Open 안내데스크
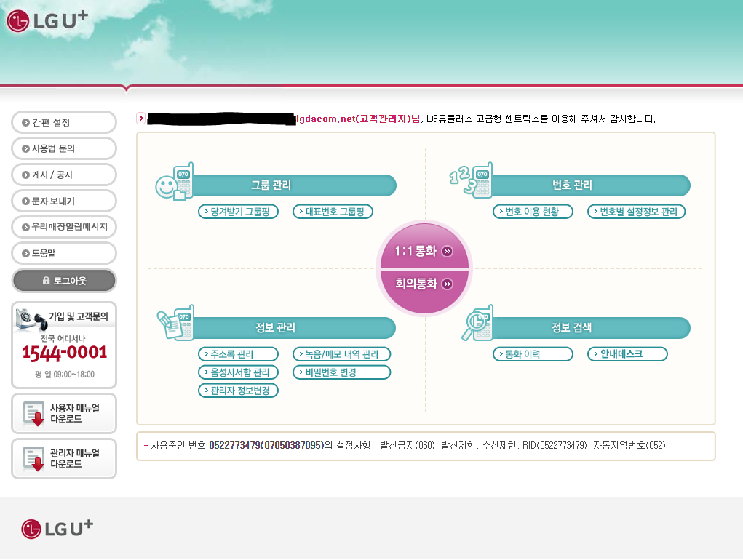 pyautogui.click(x=627, y=354)
